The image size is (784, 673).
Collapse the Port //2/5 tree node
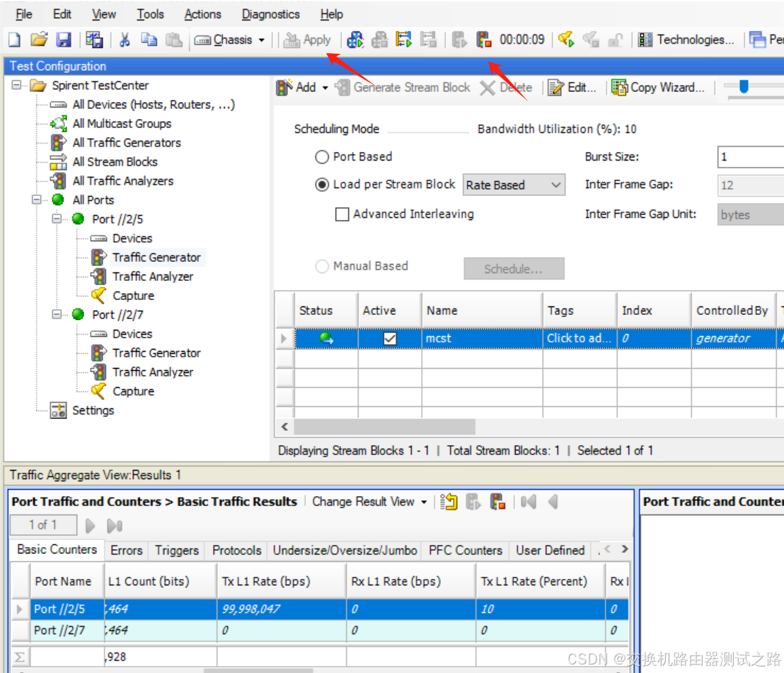pos(57,219)
